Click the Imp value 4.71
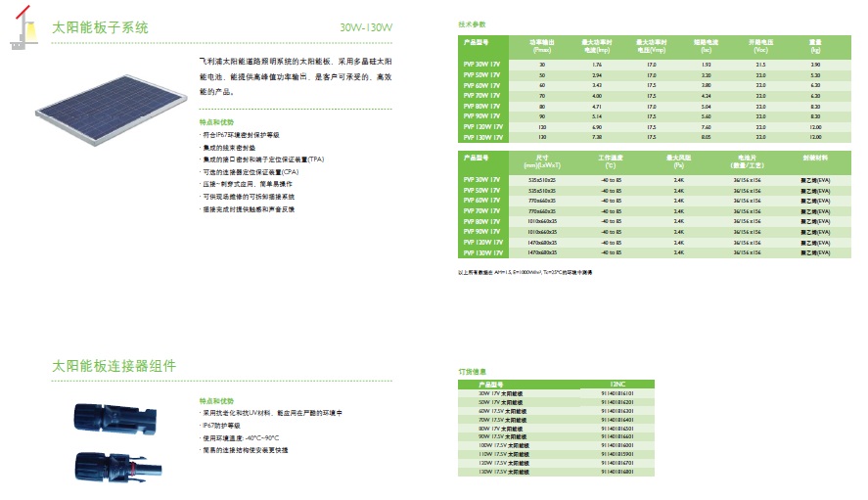The image size is (868, 500). click(x=597, y=107)
